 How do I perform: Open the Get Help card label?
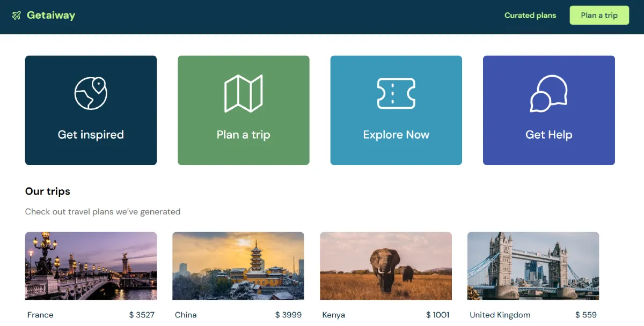(x=548, y=135)
